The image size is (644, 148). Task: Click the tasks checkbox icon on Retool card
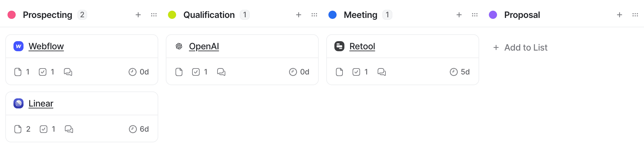(356, 72)
